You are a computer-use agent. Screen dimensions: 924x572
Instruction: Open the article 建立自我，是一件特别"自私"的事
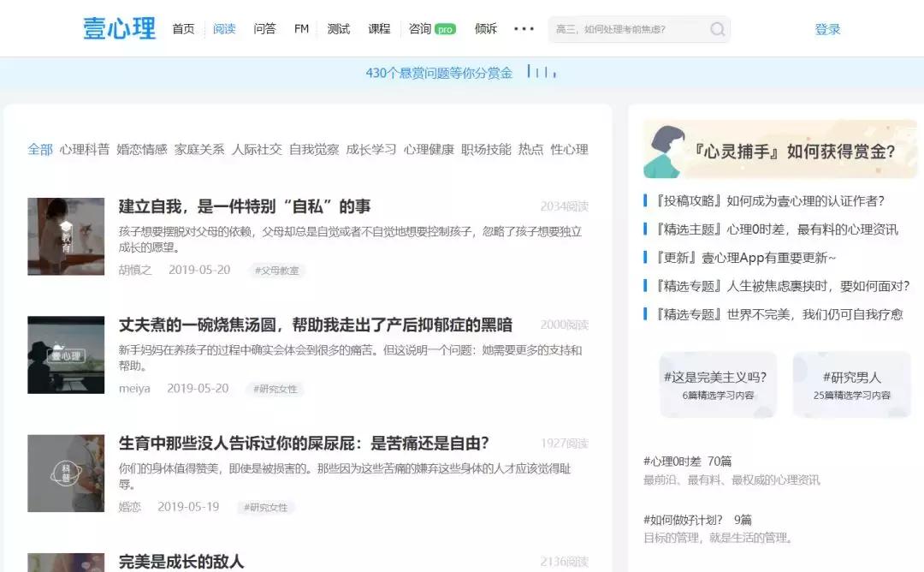(x=247, y=205)
